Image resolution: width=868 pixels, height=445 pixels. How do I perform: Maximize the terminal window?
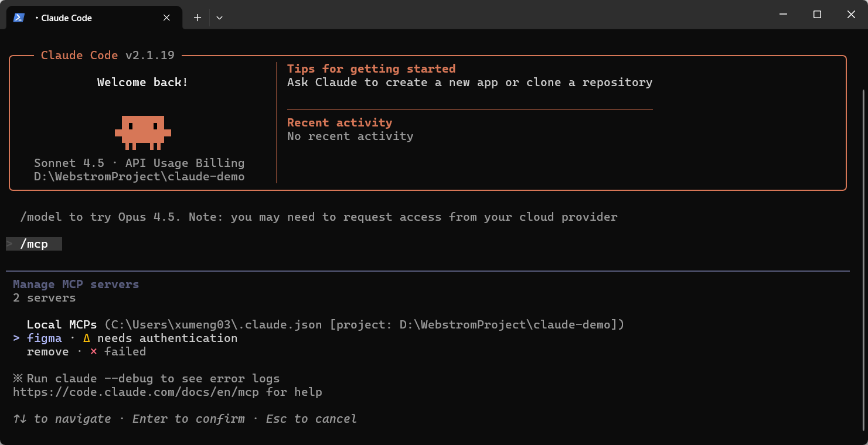817,15
